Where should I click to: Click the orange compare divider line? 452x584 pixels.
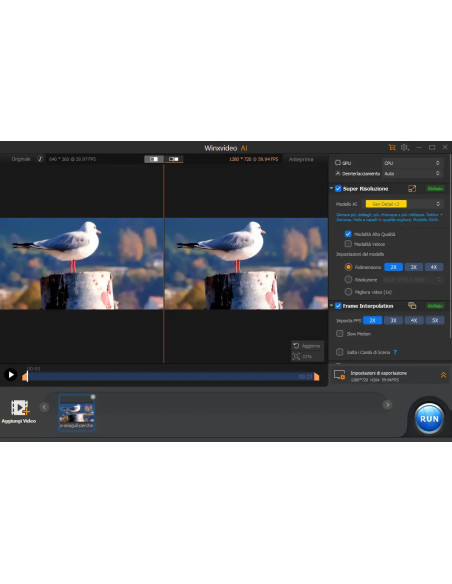(163, 264)
